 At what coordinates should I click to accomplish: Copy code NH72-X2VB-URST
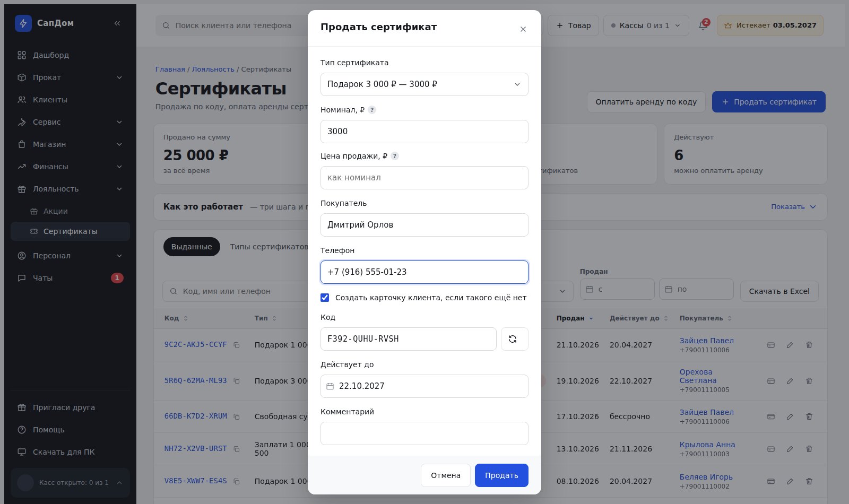click(x=237, y=449)
